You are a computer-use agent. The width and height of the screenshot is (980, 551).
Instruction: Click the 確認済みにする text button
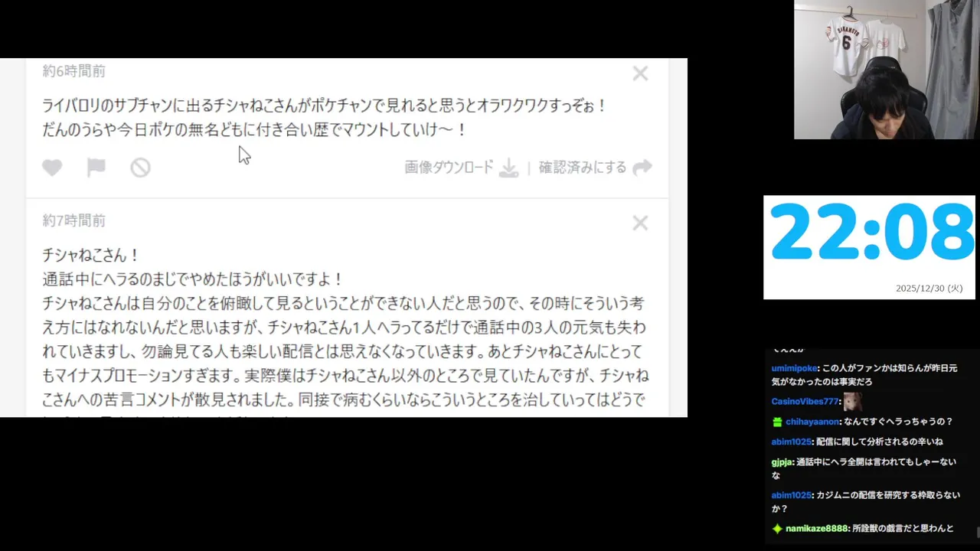click(x=583, y=168)
